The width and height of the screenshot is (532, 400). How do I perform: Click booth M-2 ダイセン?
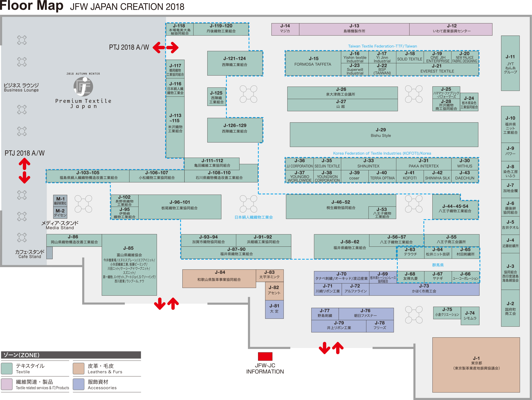coord(60,213)
